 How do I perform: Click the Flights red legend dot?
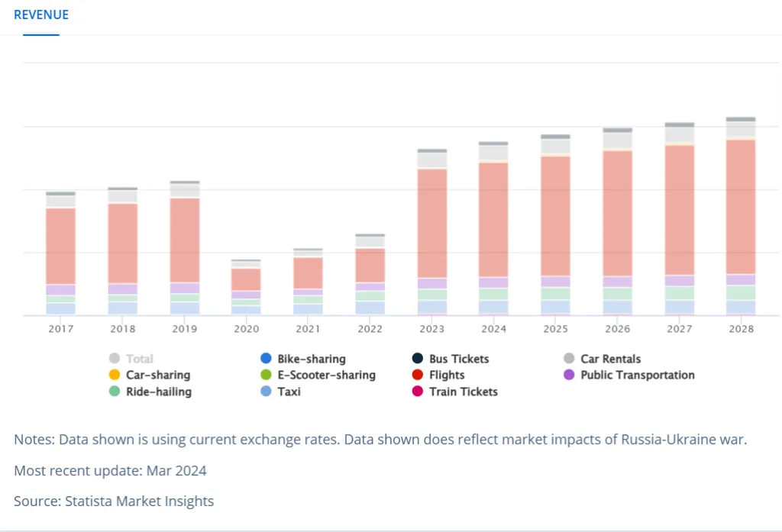[417, 376]
